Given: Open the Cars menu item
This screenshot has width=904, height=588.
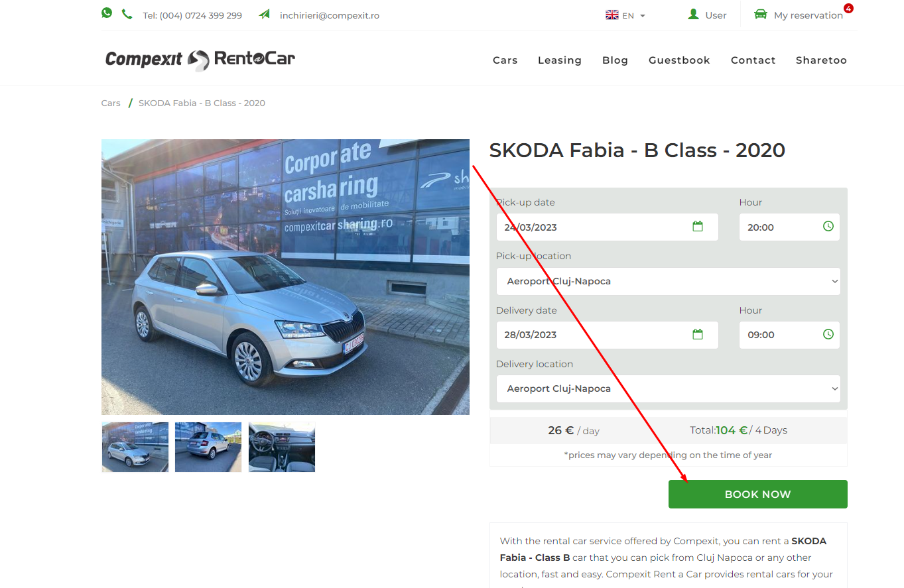Looking at the screenshot, I should coord(505,60).
